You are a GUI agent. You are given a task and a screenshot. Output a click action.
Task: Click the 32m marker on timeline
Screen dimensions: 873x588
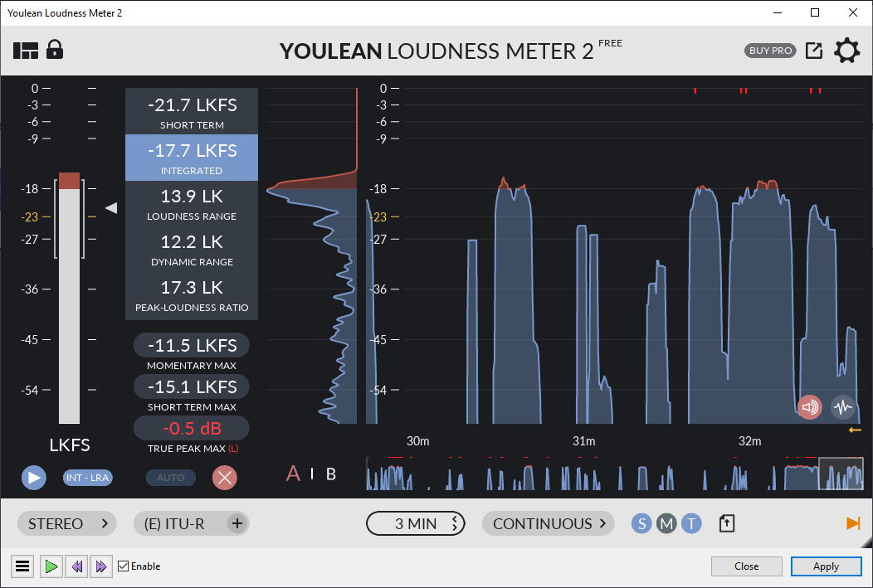(x=749, y=441)
